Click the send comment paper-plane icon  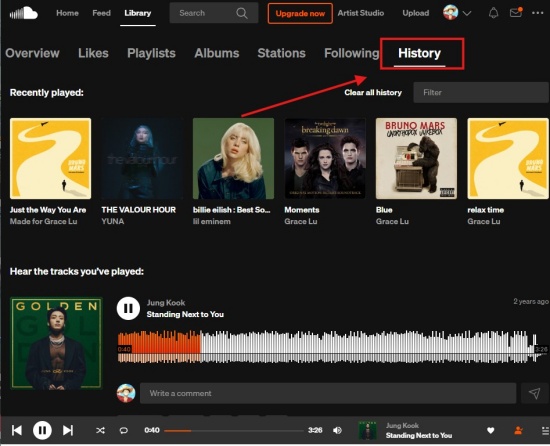(534, 393)
